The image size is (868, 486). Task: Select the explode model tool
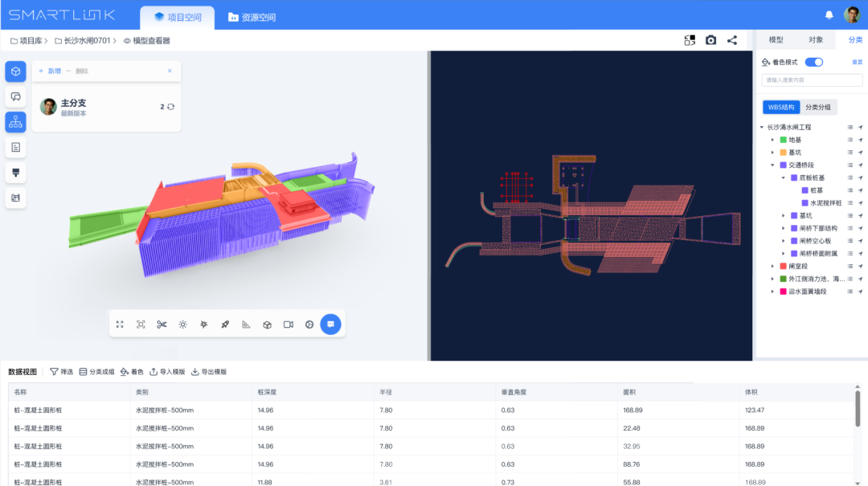click(203, 325)
